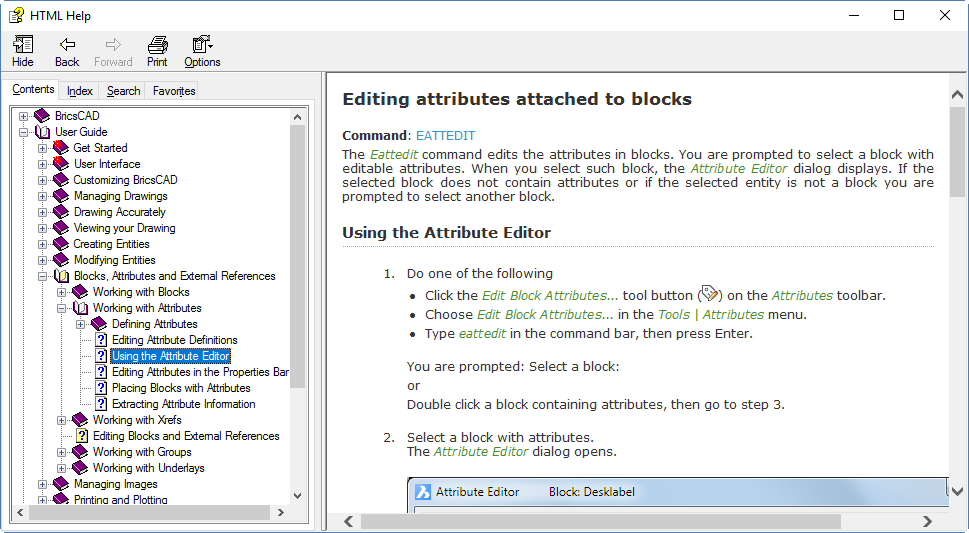Screen dimensions: 969x533
Task: Open Editing Blocks and External References topic
Action: tap(186, 436)
